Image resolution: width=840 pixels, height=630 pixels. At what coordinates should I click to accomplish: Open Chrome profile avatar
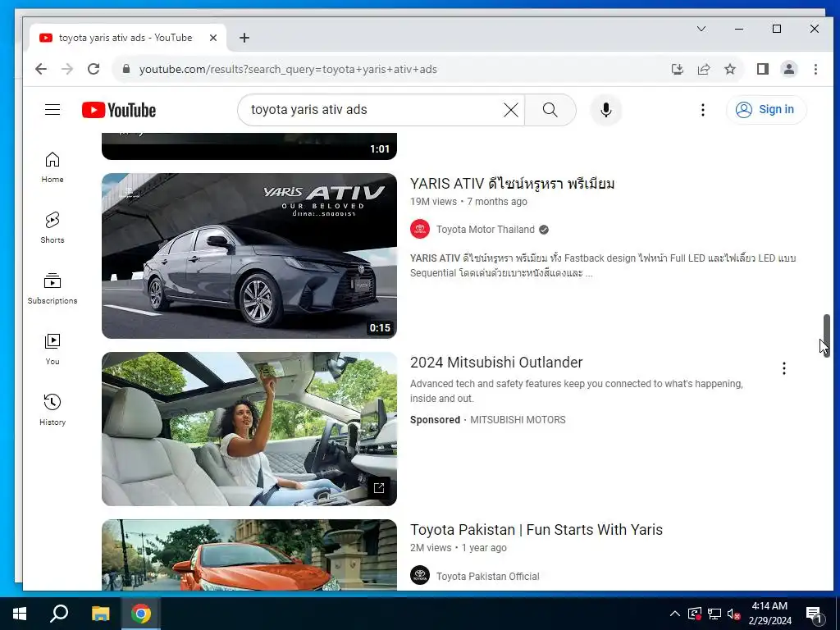click(789, 69)
